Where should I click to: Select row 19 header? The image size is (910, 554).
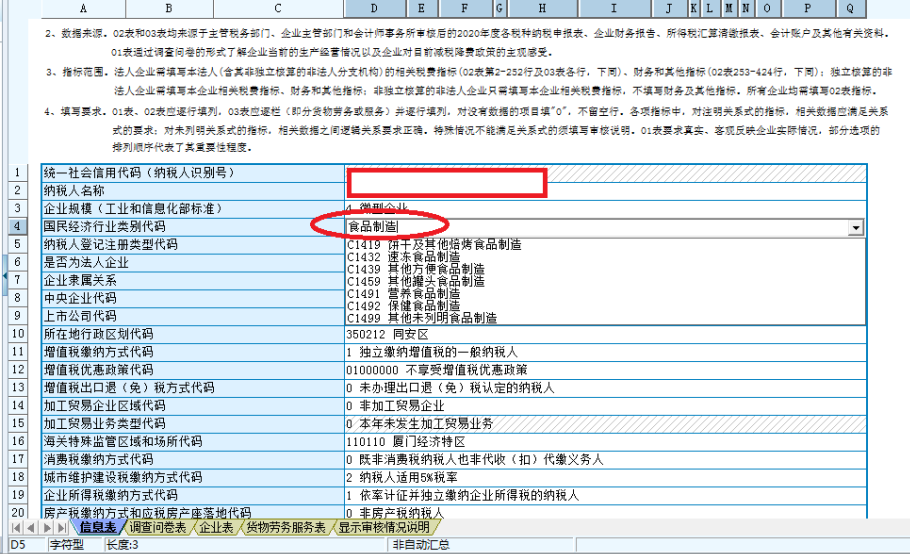coord(17,495)
